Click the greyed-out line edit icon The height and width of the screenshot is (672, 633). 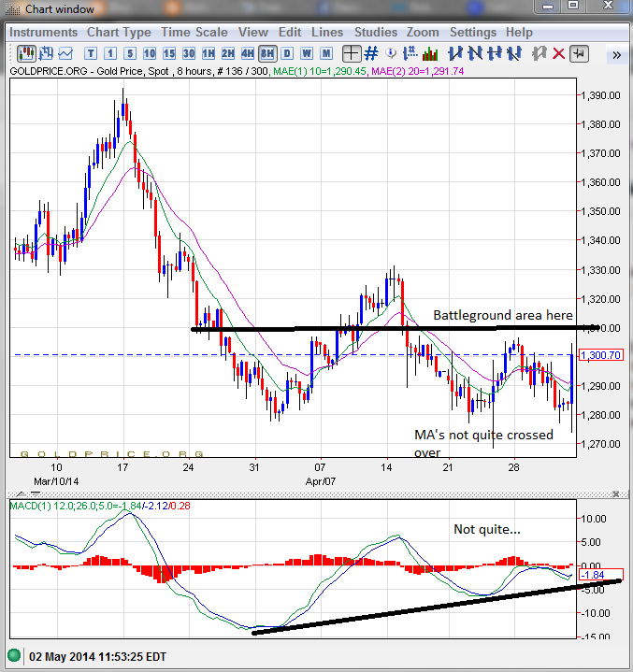click(x=539, y=53)
